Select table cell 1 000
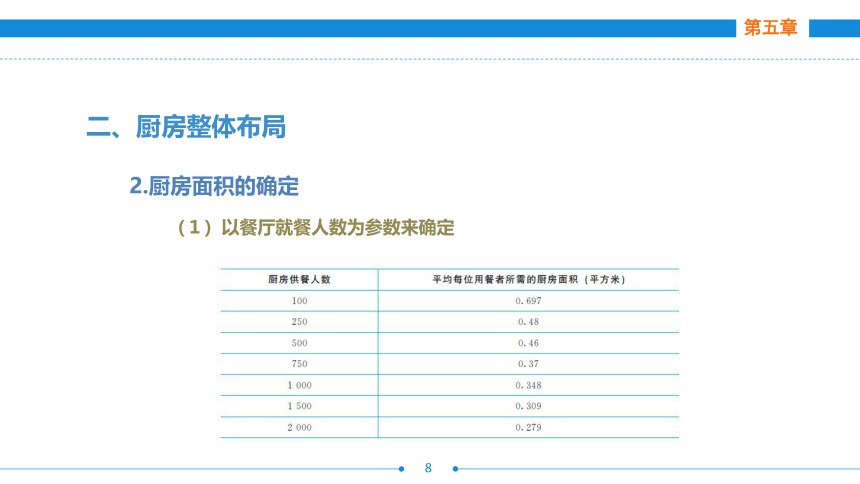The height and width of the screenshot is (484, 860). (299, 385)
